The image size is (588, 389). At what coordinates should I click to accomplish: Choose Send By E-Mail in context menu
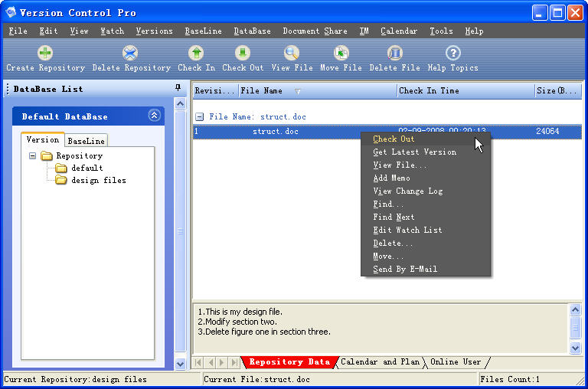pyautogui.click(x=426, y=269)
